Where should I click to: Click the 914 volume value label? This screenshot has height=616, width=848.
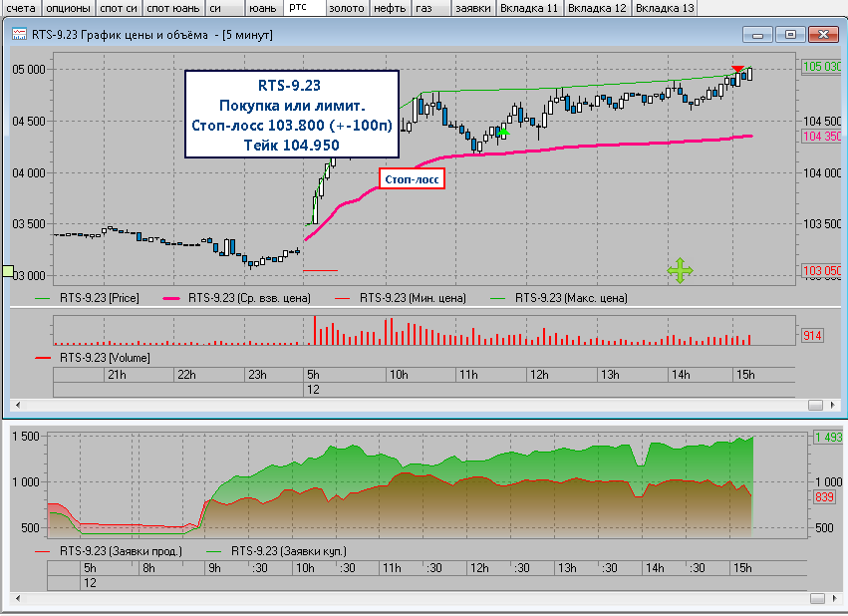[x=812, y=335]
